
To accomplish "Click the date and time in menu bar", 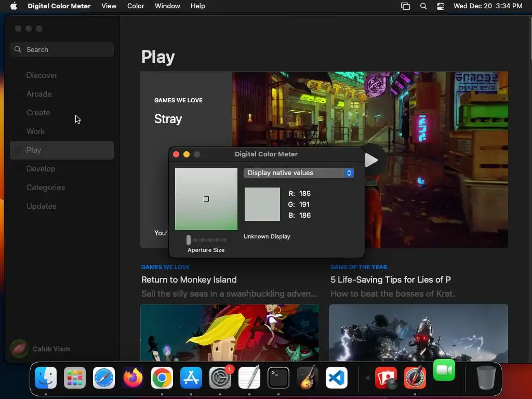I will click(x=488, y=6).
